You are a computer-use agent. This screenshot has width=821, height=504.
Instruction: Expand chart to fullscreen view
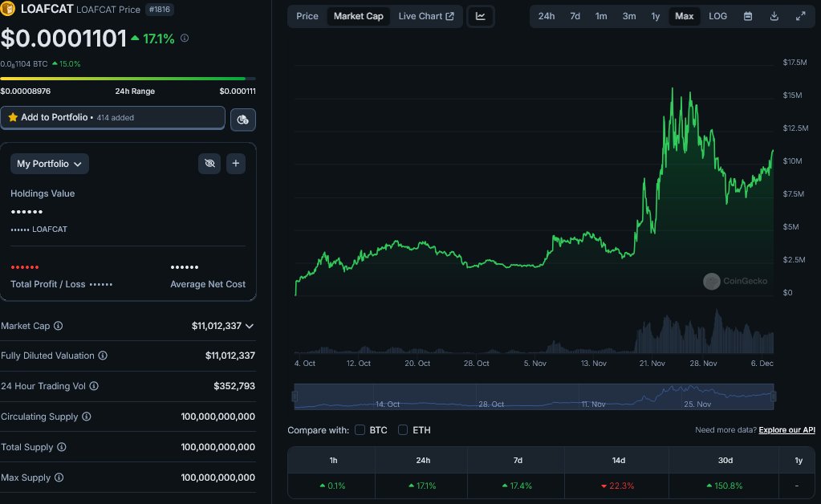pos(800,15)
